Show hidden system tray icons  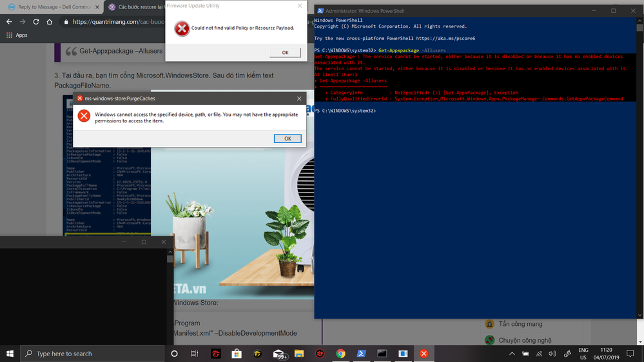(512, 354)
